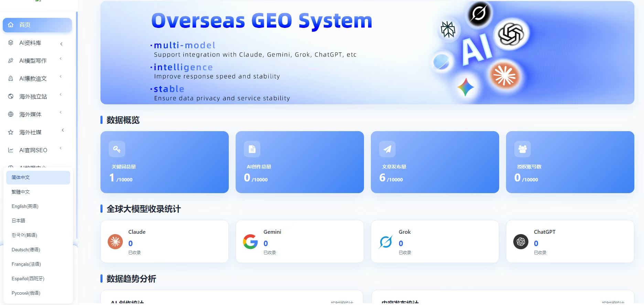Expand the 海外独立站 submenu chevron
The width and height of the screenshot is (644, 305).
coord(61,94)
